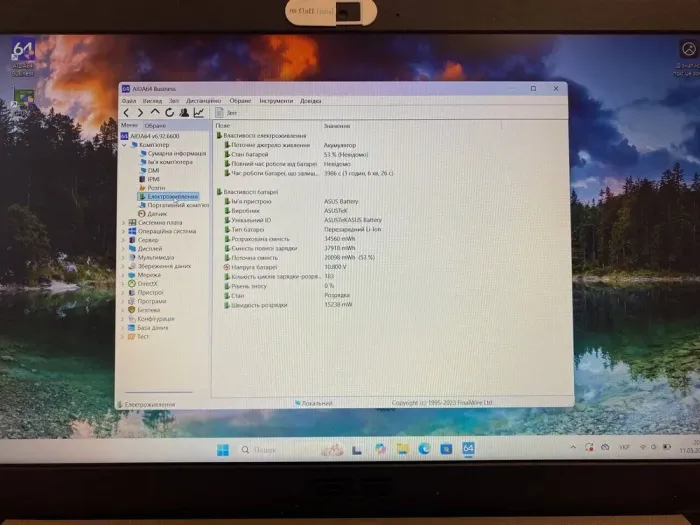Open the user management icon in toolbar
700x525 pixels.
click(184, 113)
